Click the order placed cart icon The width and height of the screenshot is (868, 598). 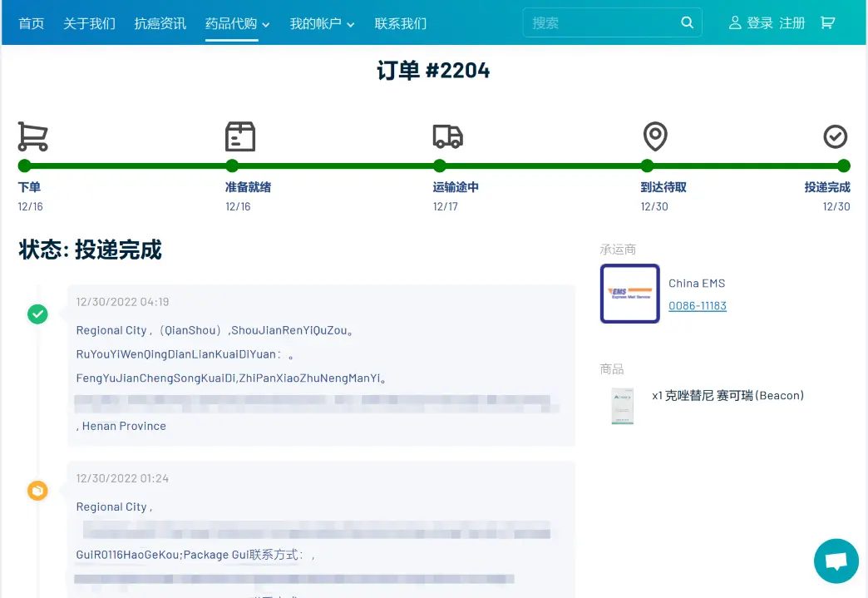[32, 136]
